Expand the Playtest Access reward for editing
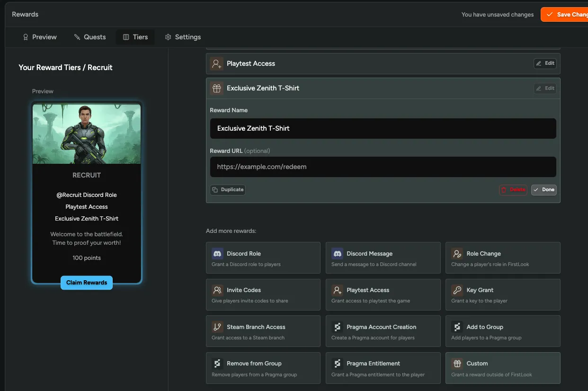588x391 pixels. 544,63
